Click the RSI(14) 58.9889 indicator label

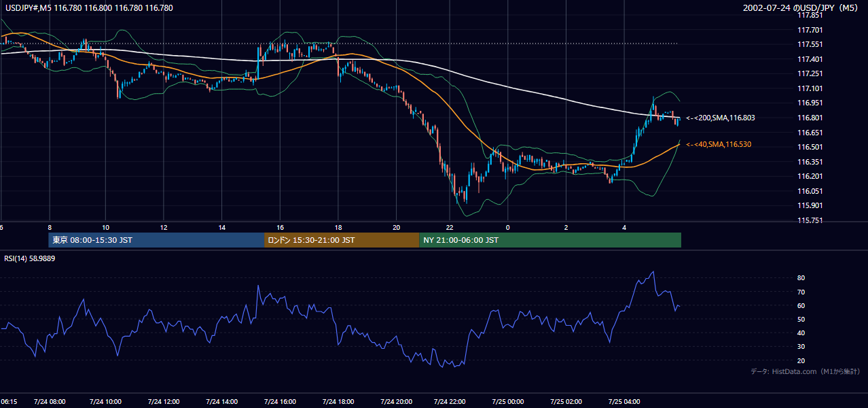(29, 258)
